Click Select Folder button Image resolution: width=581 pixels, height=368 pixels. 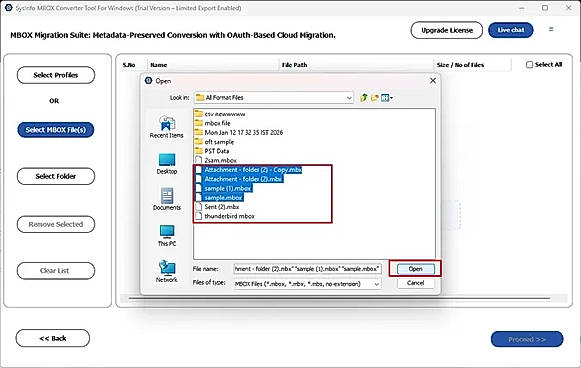(56, 176)
